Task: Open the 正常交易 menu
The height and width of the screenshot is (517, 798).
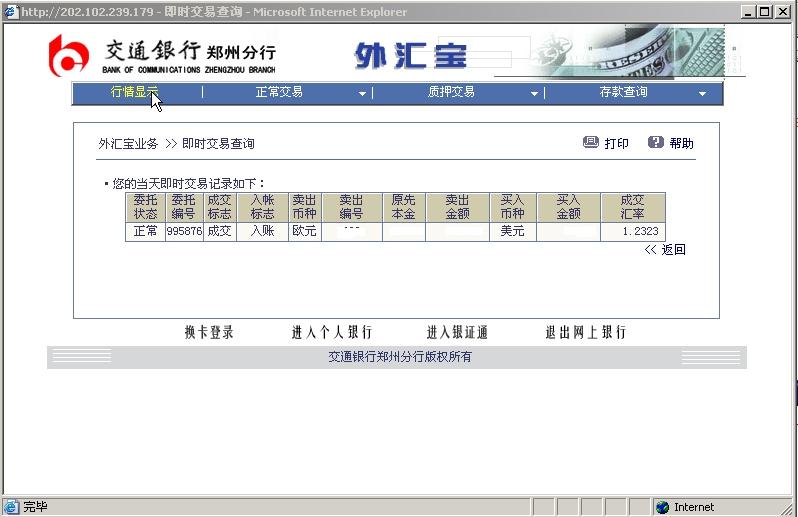Action: tap(279, 92)
